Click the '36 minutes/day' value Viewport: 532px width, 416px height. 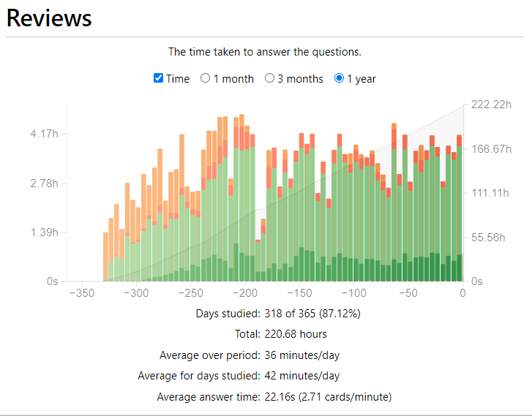coord(302,355)
